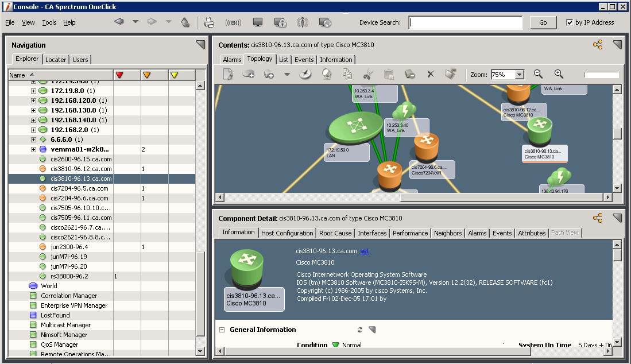Click the Zoom out magnifier icon
This screenshot has width=631, height=364.
pos(538,74)
